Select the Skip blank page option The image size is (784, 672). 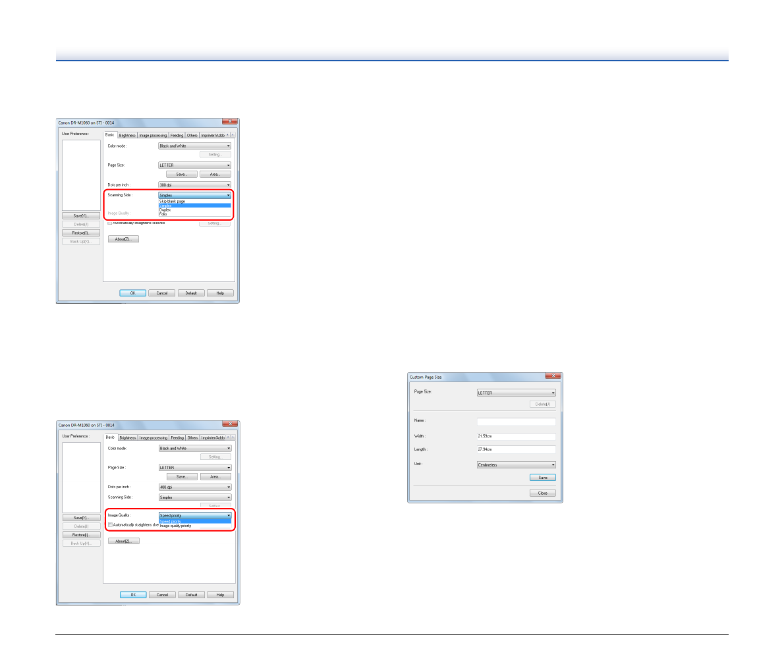tap(173, 201)
